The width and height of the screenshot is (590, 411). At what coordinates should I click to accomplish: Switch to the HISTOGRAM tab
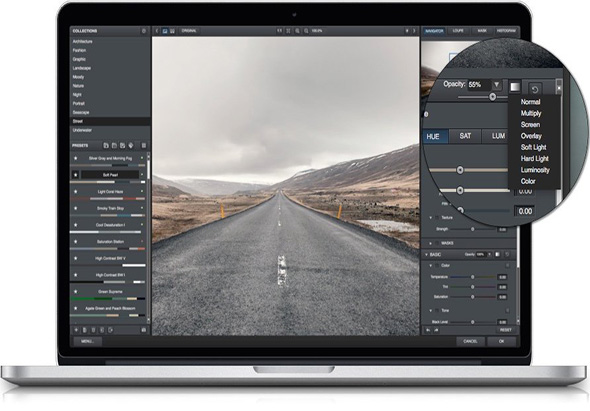tap(506, 31)
